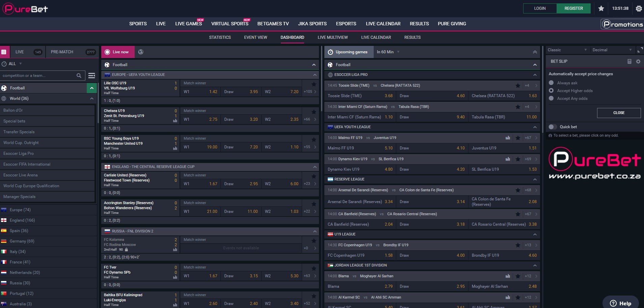Collapse the World (36) region list
Image resolution: width=644 pixels, height=308 pixels.
(x=91, y=99)
